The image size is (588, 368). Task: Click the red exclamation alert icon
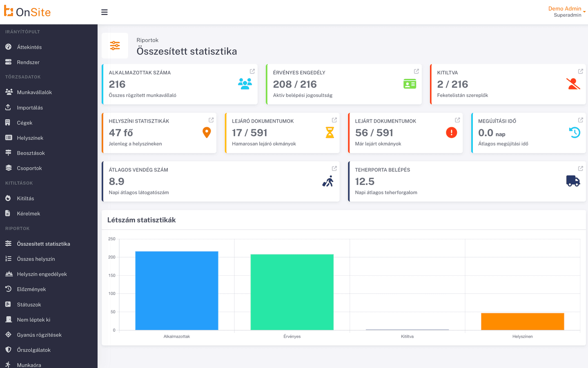pos(452,132)
